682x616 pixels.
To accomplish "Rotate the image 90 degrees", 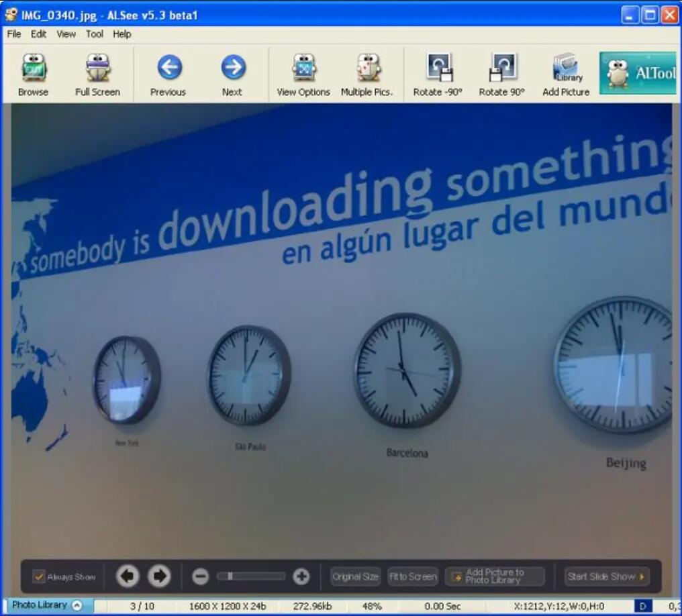I will (x=501, y=74).
